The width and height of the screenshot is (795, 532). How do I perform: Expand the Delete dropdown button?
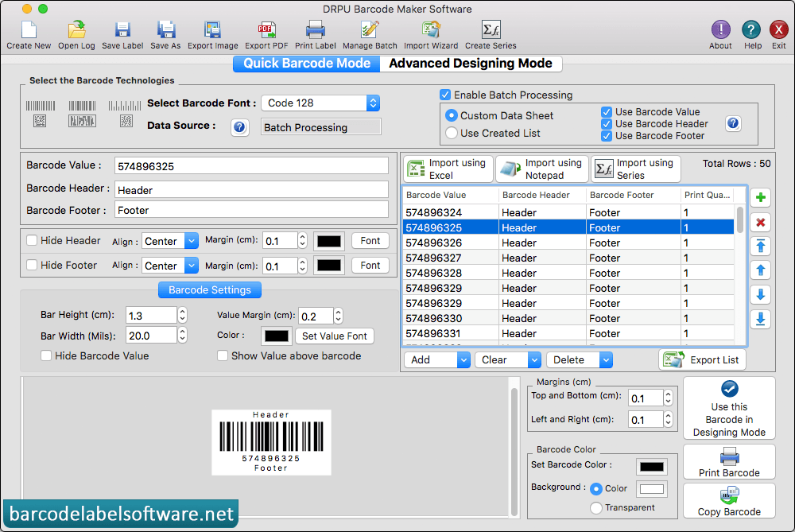tap(606, 359)
